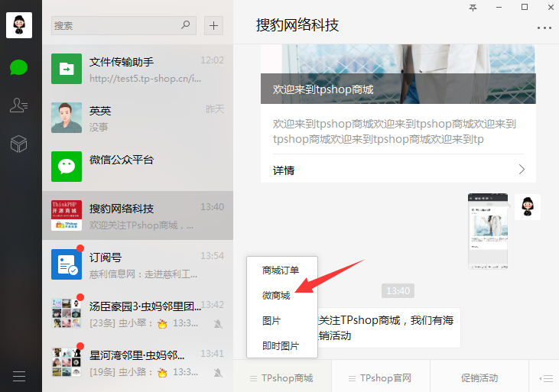This screenshot has width=559, height=392.
Task: Select 即时图片 from the popup menu
Action: pos(281,345)
